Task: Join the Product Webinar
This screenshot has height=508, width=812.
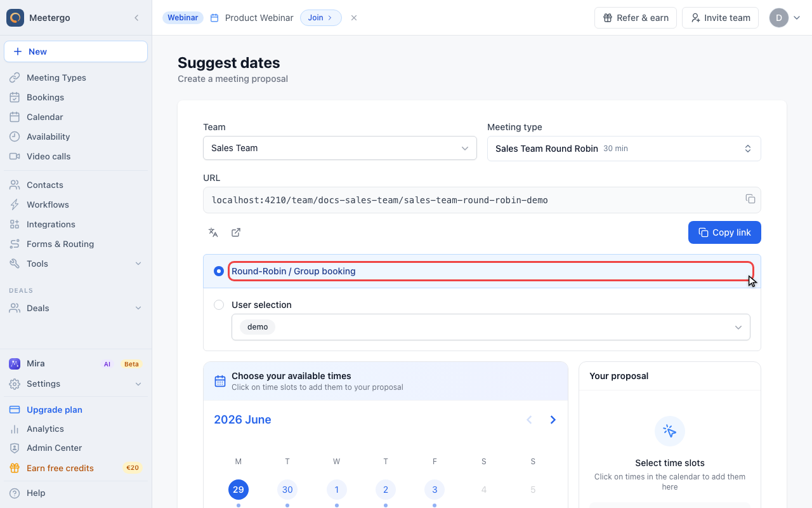Action: (320, 18)
